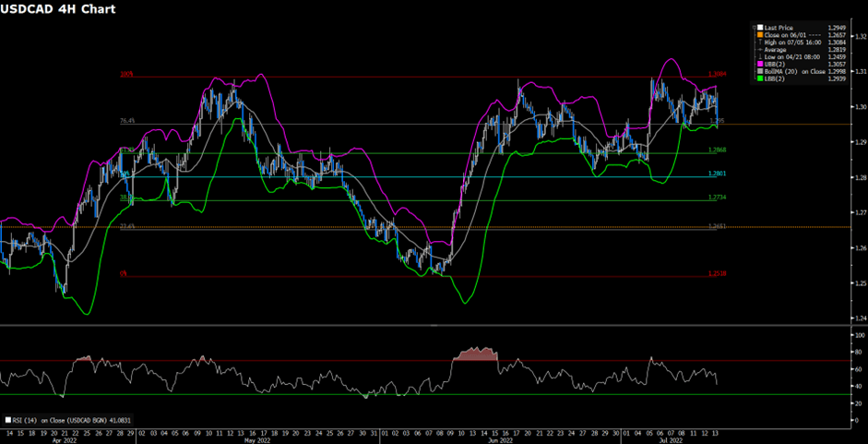Click the orange Close on 06/01 swatch

758,36
